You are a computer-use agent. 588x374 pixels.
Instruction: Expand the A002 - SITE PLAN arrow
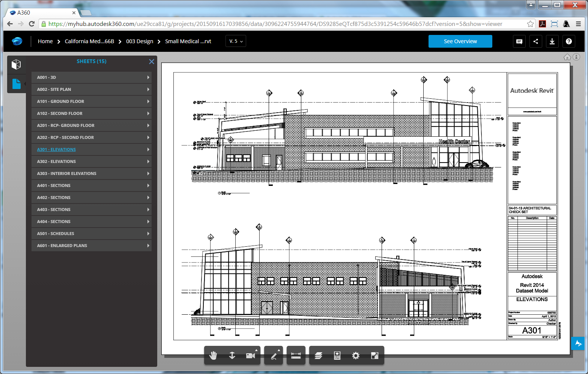tap(148, 89)
